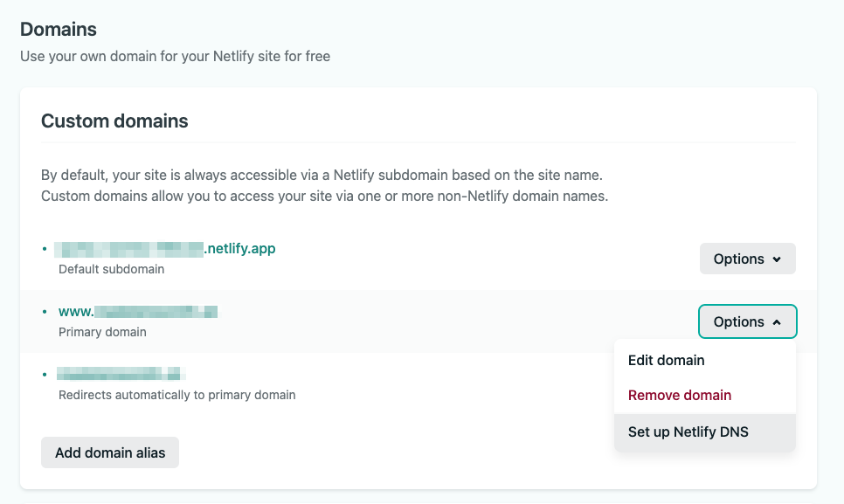This screenshot has height=504, width=844.
Task: Open the Options menu for the default subdomain
Action: (747, 259)
